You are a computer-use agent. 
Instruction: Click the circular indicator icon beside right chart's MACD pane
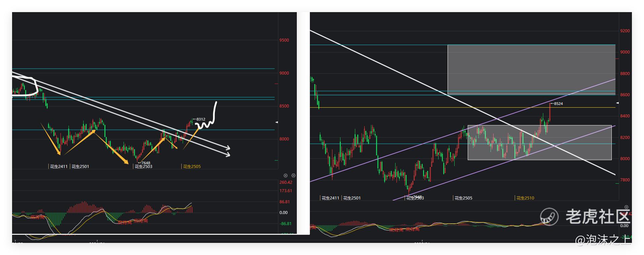coord(626,207)
